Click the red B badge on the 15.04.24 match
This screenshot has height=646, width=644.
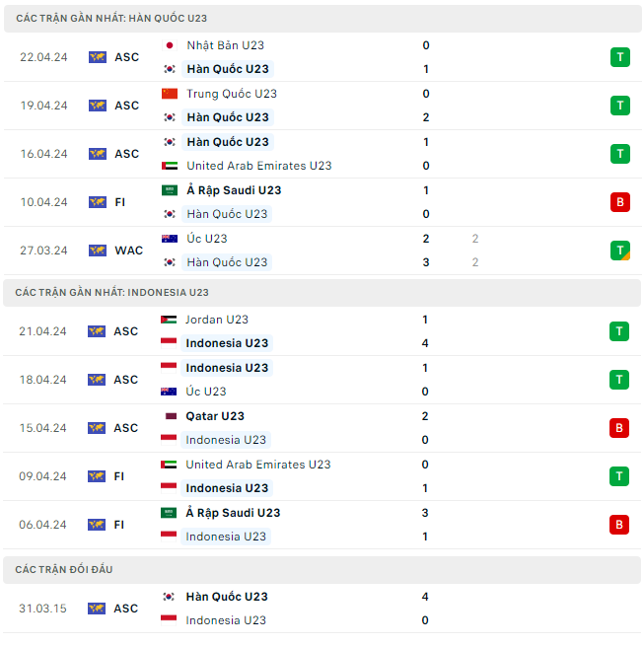(x=619, y=428)
